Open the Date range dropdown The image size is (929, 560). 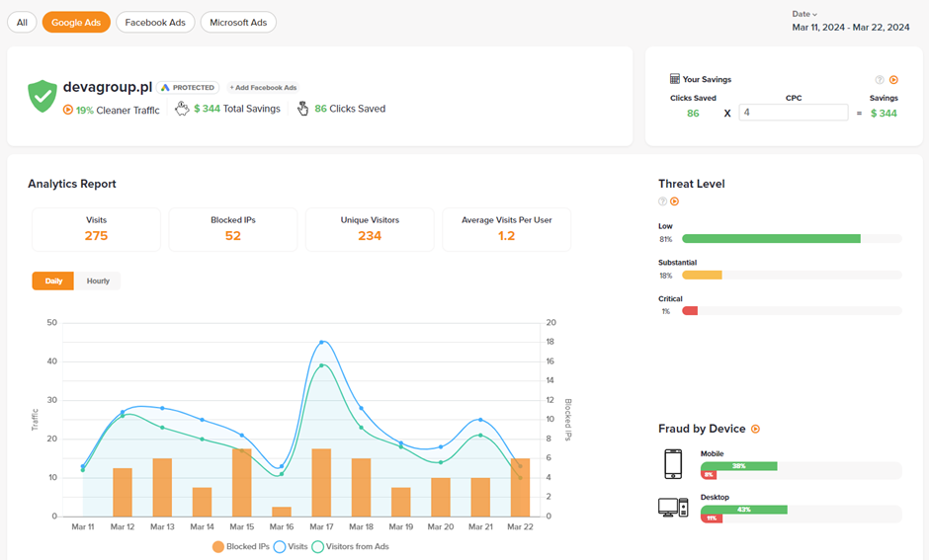(804, 14)
